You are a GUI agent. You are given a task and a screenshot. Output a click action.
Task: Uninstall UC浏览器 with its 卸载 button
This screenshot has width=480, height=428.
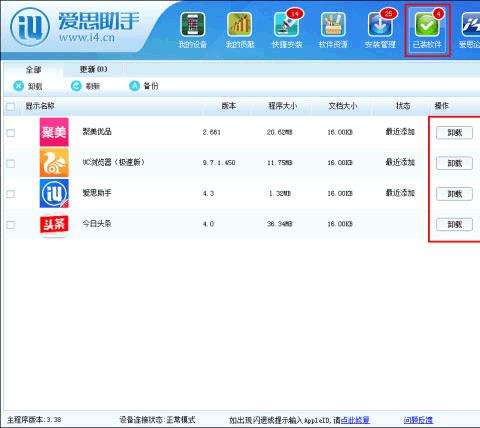pos(454,163)
